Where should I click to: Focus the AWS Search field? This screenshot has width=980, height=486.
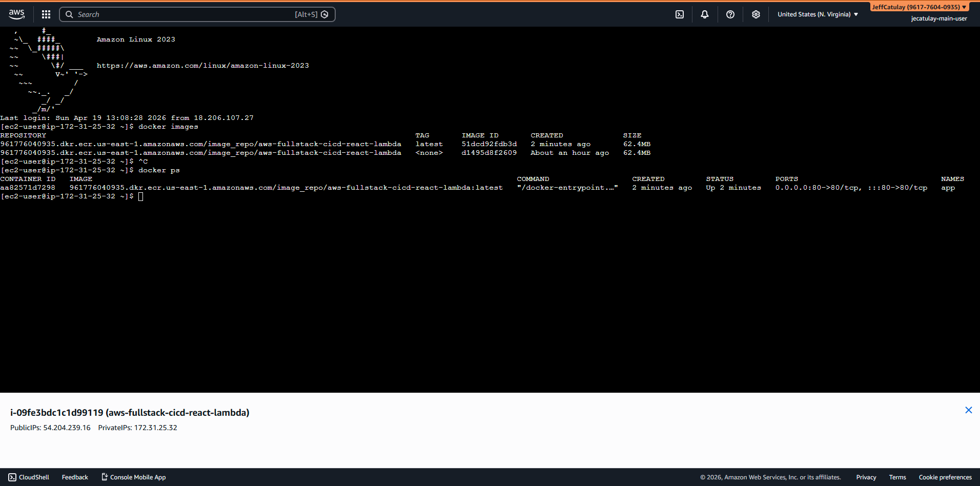[197, 14]
